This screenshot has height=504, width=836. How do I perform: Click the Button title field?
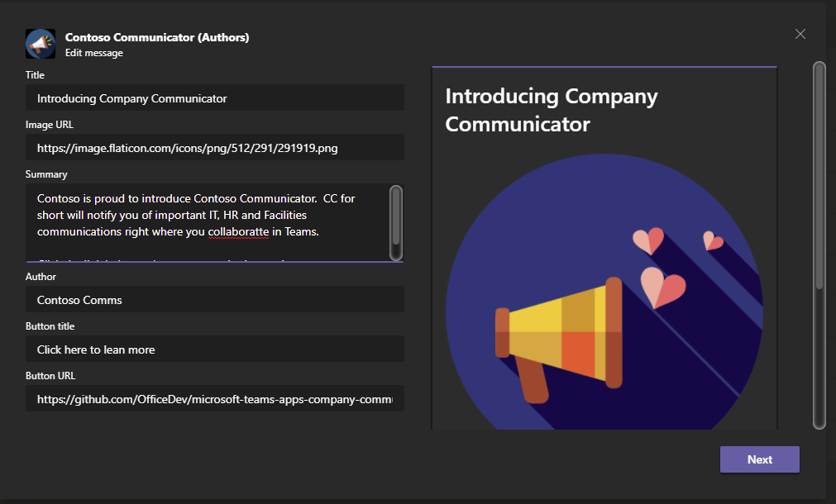click(x=215, y=349)
